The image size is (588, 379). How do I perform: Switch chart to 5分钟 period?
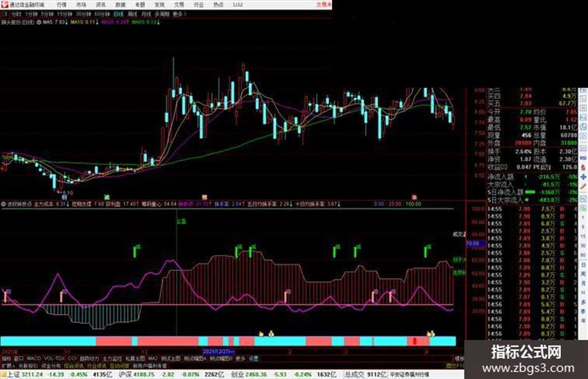[x=47, y=14]
